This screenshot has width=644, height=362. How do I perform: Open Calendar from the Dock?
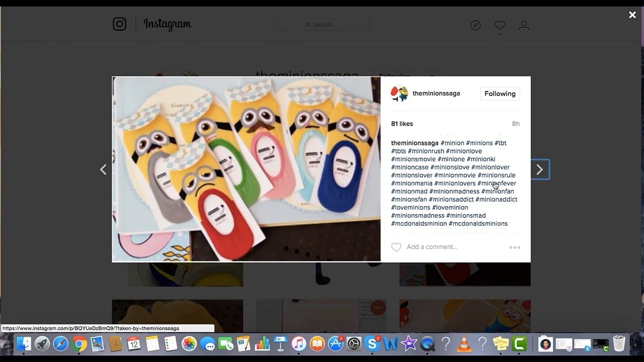tap(134, 344)
